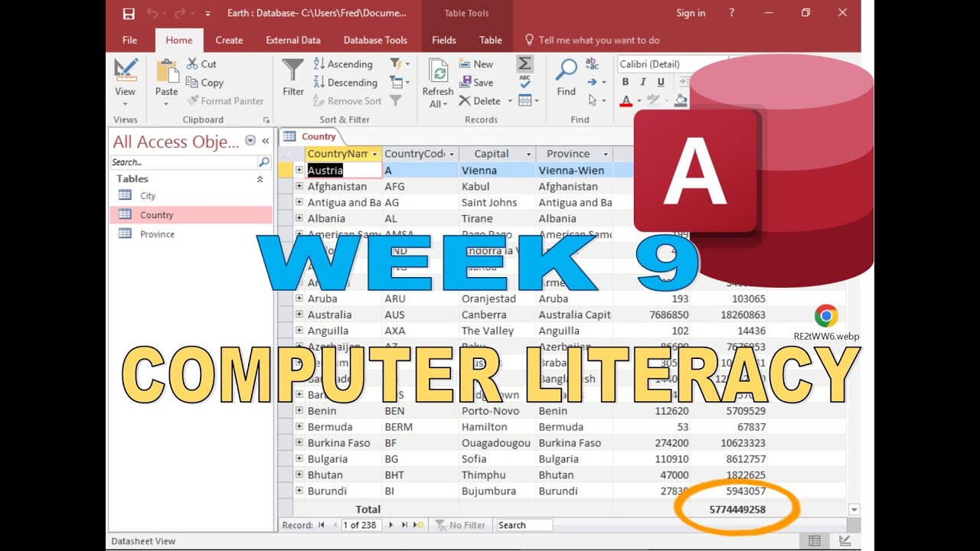The image size is (980, 551).
Task: Click Sign in link
Action: (691, 13)
